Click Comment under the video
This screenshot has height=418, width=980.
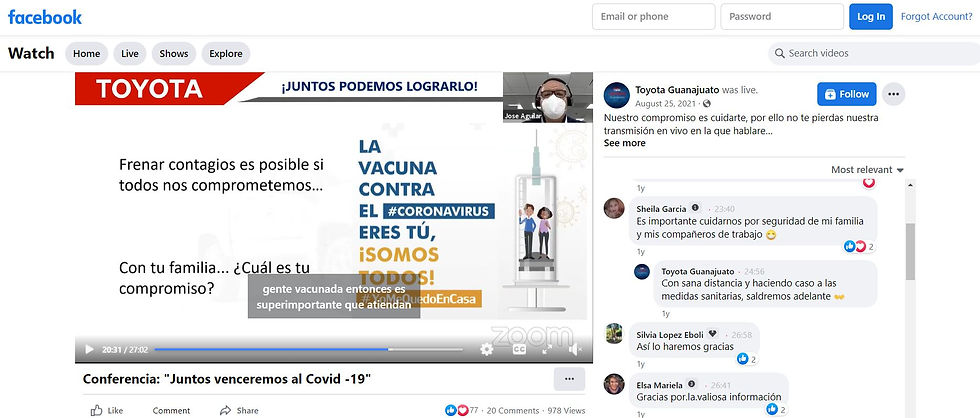click(x=171, y=411)
